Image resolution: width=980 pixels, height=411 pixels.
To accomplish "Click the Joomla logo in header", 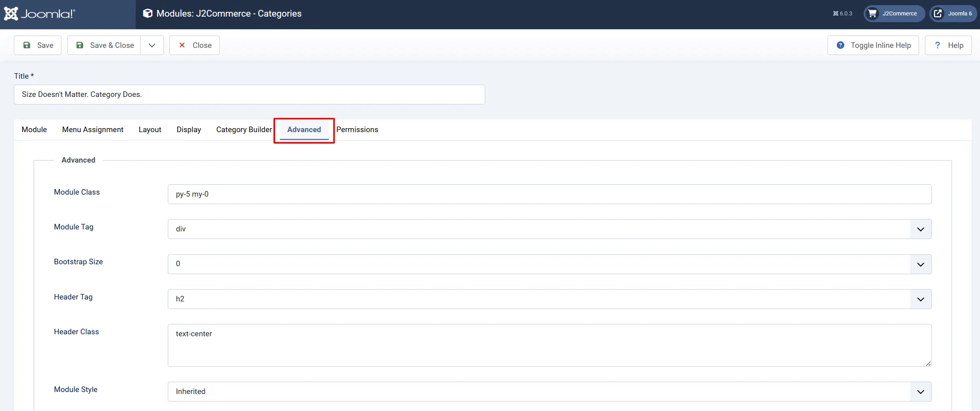I will pyautogui.click(x=40, y=14).
